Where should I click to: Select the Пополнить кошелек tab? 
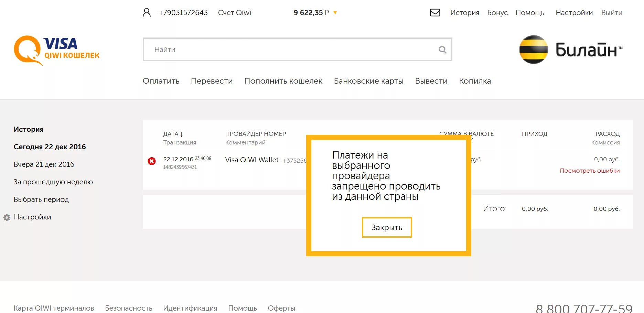click(283, 81)
